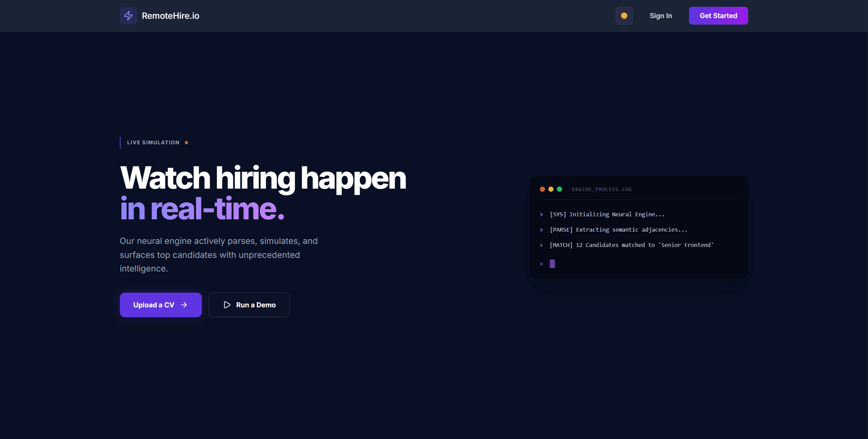868x439 pixels.
Task: Toggle light mode with the sun icon
Action: point(624,16)
